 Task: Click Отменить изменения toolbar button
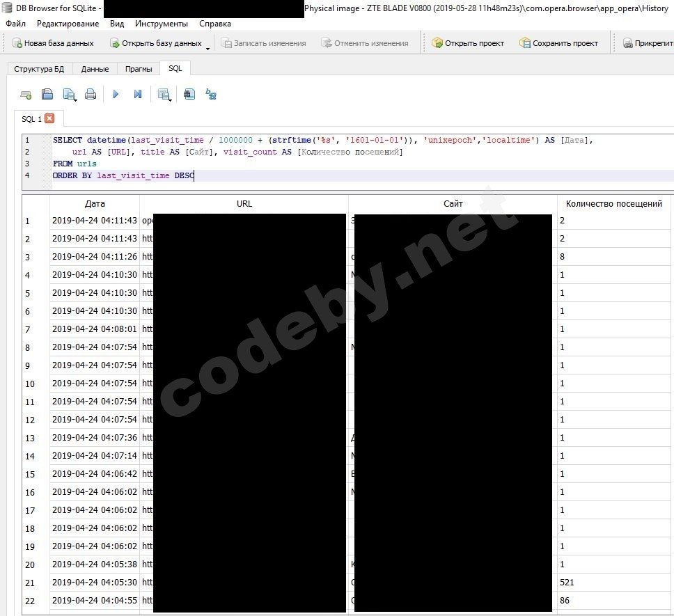click(365, 43)
